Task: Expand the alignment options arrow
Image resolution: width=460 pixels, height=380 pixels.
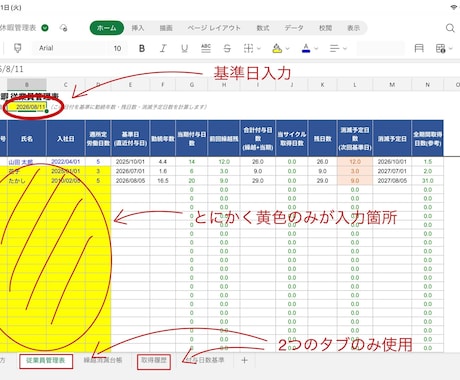Action: 345,49
